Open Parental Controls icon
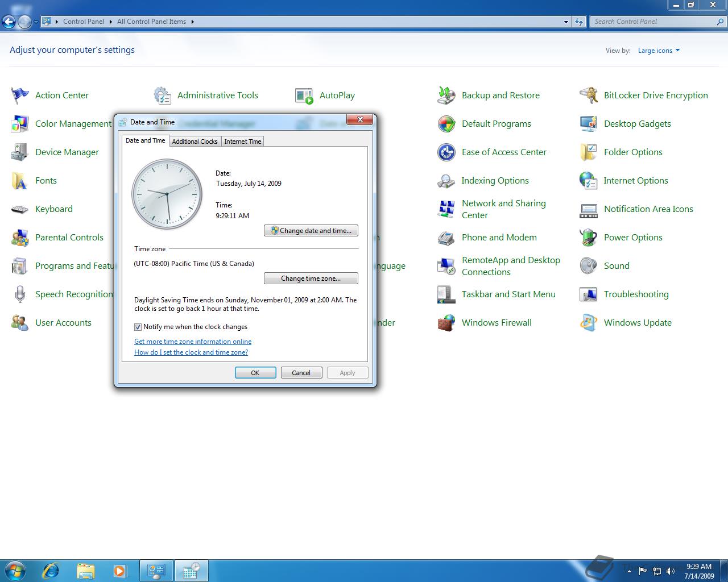Screen dimensions: 728x582 (x=20, y=237)
